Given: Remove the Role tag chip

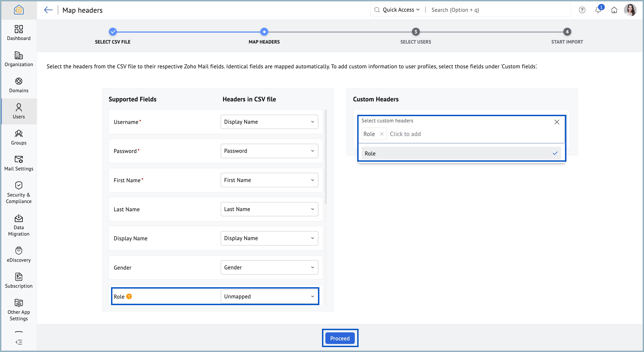Looking at the screenshot, I should tap(382, 134).
